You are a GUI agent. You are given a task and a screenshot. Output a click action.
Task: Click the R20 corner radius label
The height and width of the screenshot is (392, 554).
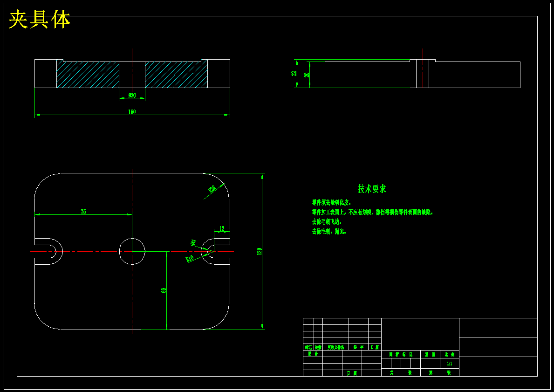point(212,189)
